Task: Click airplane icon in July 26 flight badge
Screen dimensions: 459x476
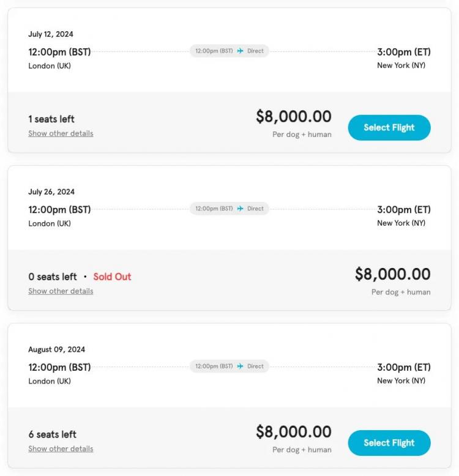Action: tap(240, 209)
